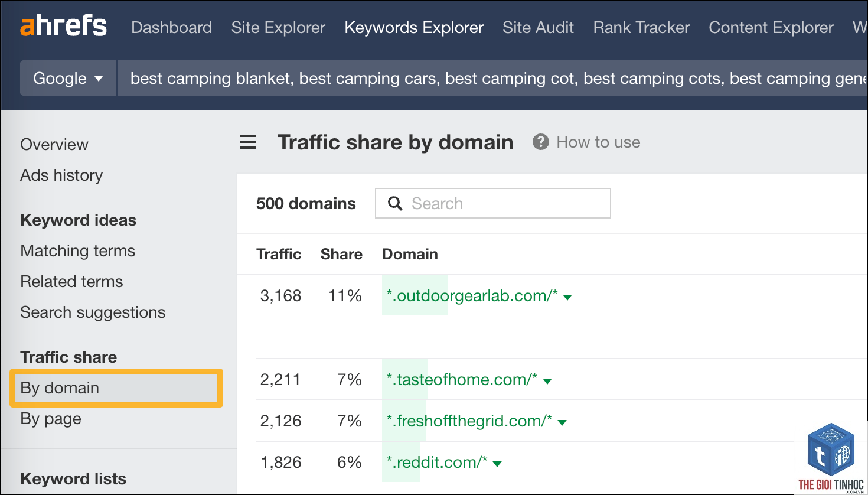Click the keywords input field with camping terms
The height and width of the screenshot is (495, 868).
492,78
